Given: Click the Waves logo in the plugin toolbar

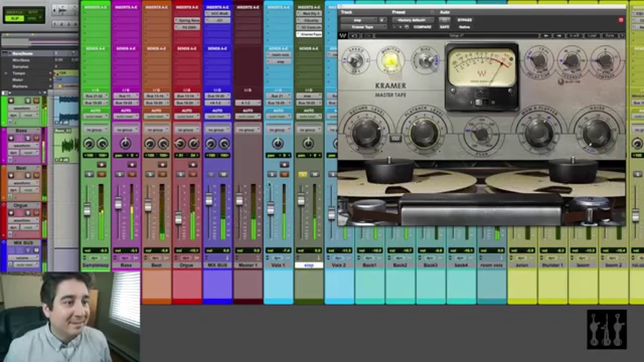Looking at the screenshot, I should [343, 36].
